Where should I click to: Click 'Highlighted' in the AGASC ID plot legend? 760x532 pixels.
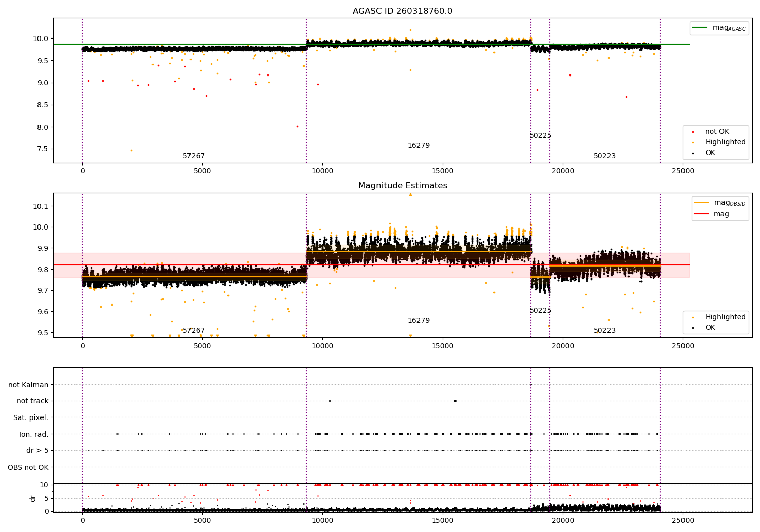point(726,142)
